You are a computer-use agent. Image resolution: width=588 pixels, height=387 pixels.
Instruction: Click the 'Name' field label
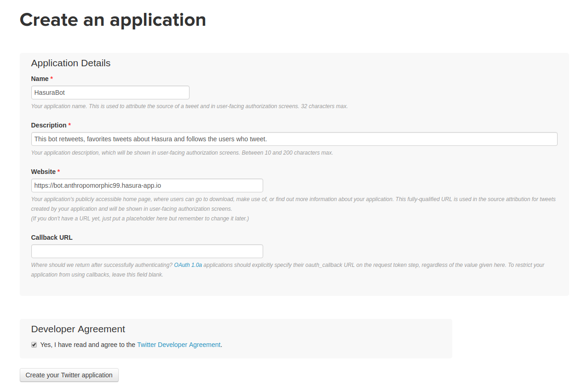pyautogui.click(x=40, y=79)
